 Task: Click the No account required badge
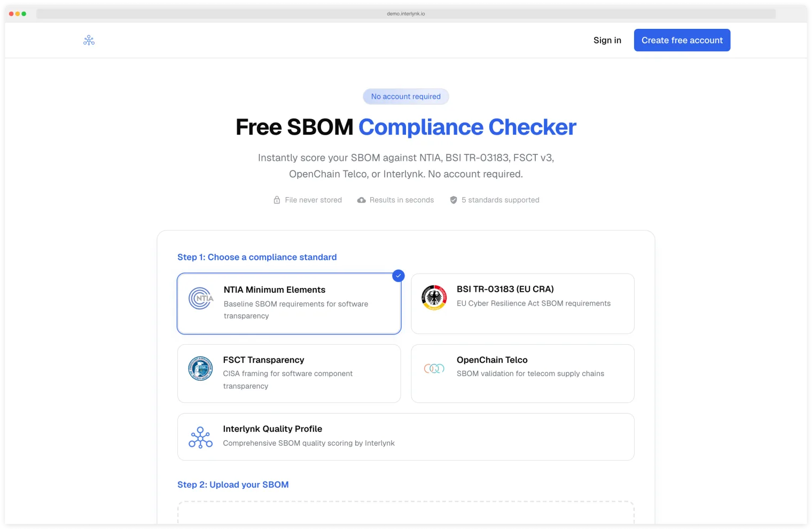pyautogui.click(x=406, y=97)
